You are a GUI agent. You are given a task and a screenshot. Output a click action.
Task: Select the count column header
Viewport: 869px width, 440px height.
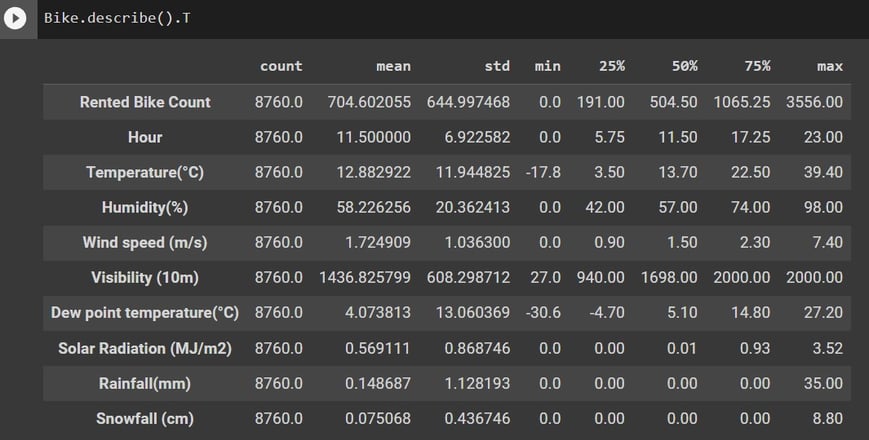click(x=281, y=66)
